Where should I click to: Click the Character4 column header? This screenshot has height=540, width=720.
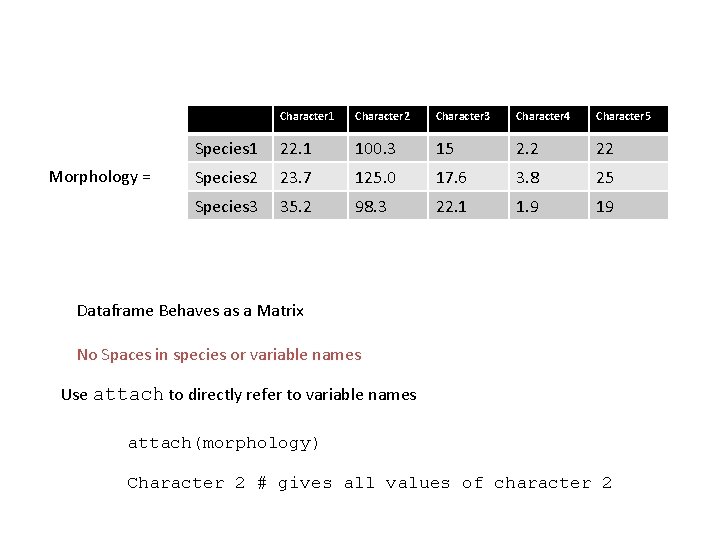[x=543, y=117]
